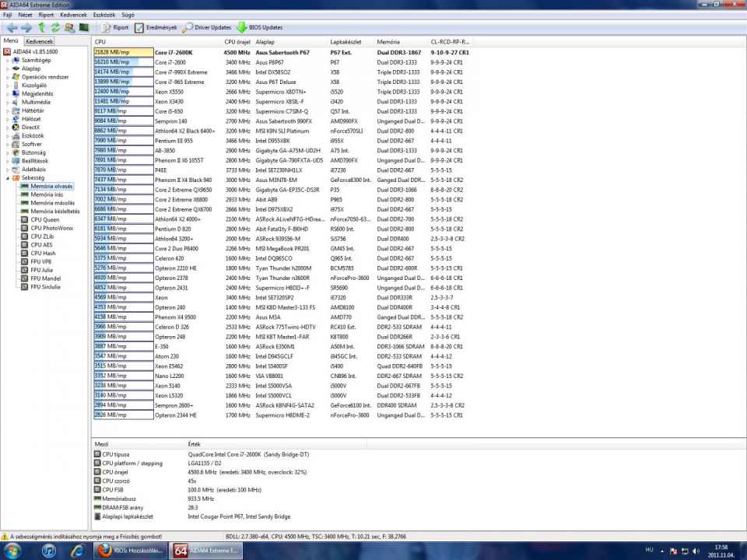Click the 21828 MB/mp result bar
Screen dimensions: 747x560
click(124, 52)
